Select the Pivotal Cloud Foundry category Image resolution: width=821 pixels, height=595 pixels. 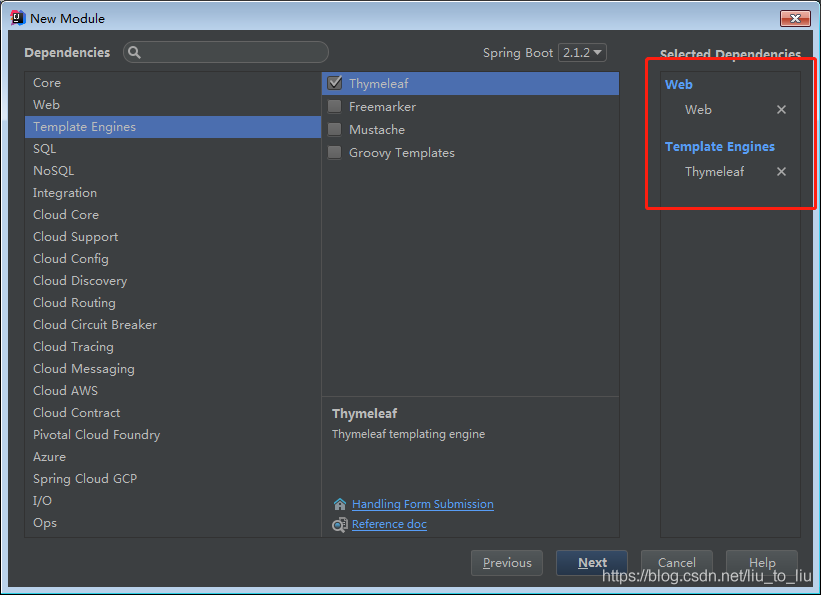(173, 435)
